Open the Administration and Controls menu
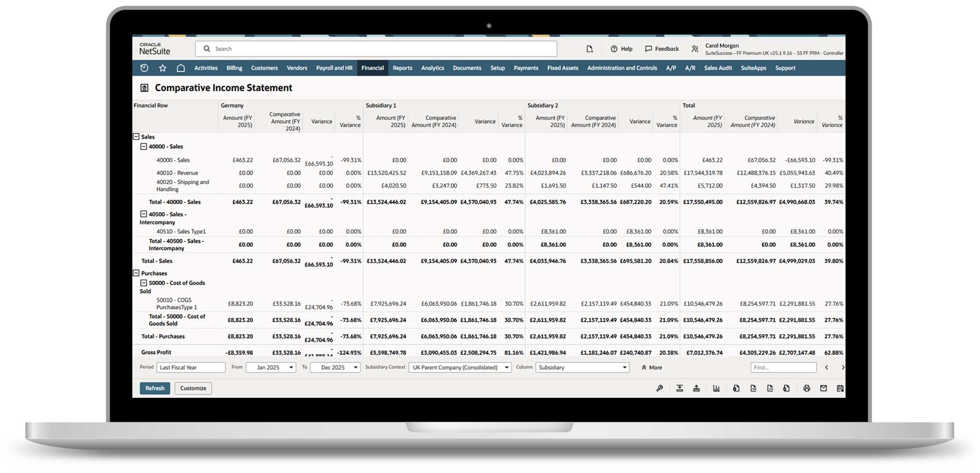This screenshot has width=980, height=473. pyautogui.click(x=622, y=68)
